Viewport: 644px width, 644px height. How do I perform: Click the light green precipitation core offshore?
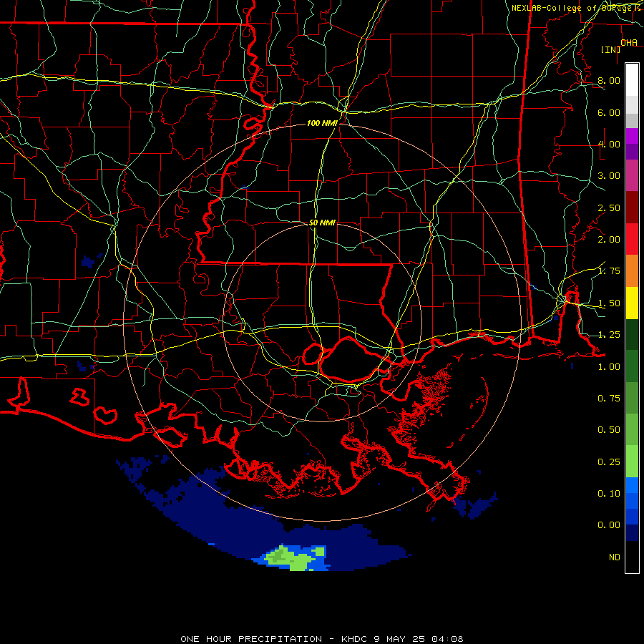click(293, 557)
